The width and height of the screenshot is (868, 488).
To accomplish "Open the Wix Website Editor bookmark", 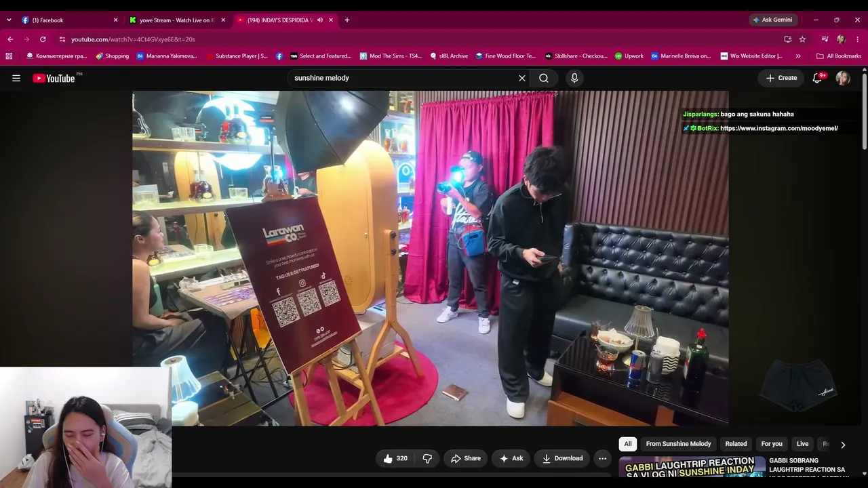I will 751,56.
